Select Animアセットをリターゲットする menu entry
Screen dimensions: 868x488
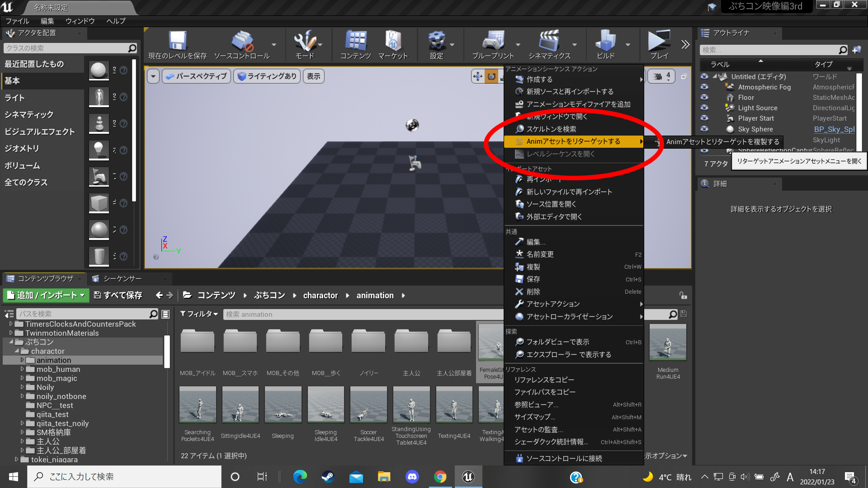(x=573, y=141)
